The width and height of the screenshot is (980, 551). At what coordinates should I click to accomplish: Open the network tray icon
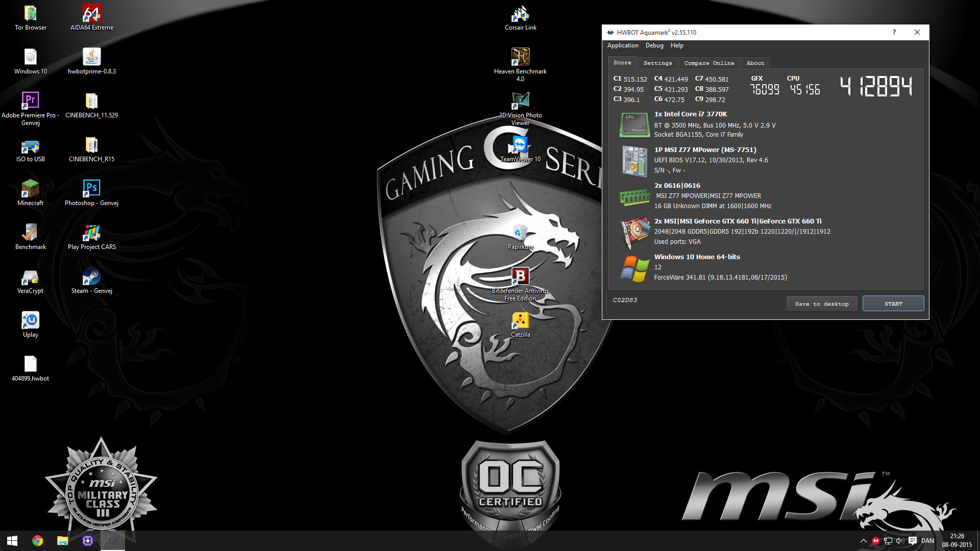[x=888, y=541]
